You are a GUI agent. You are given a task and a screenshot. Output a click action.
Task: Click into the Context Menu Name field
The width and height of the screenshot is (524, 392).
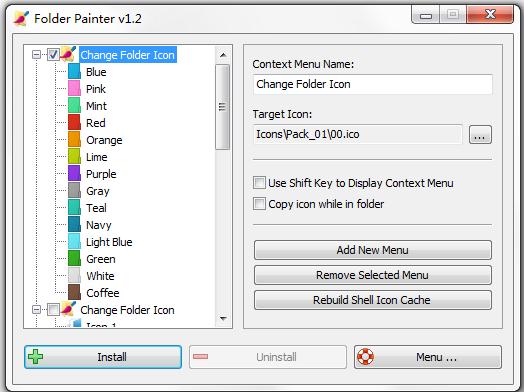click(373, 84)
